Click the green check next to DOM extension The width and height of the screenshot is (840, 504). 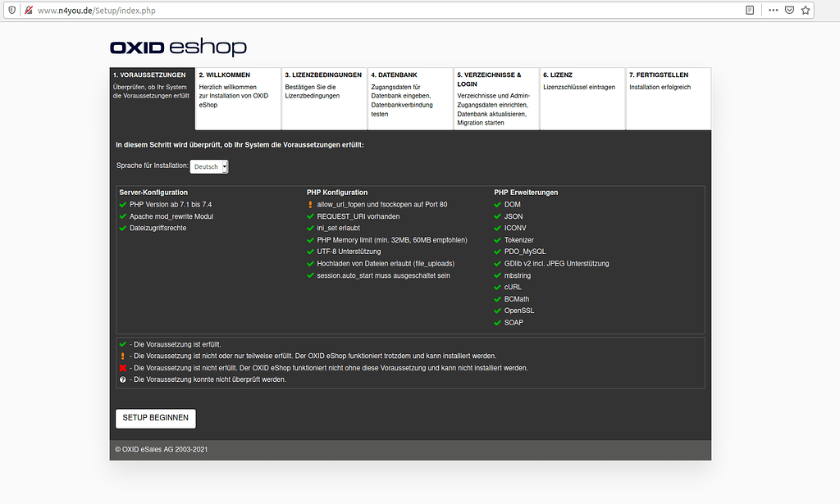pyautogui.click(x=497, y=204)
